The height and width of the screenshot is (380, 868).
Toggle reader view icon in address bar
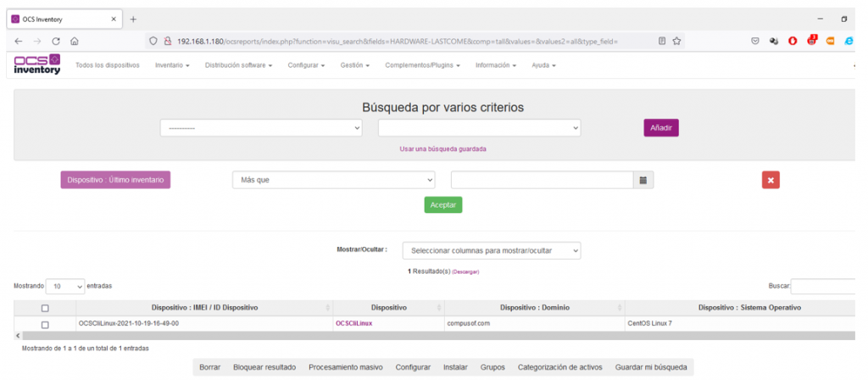662,41
